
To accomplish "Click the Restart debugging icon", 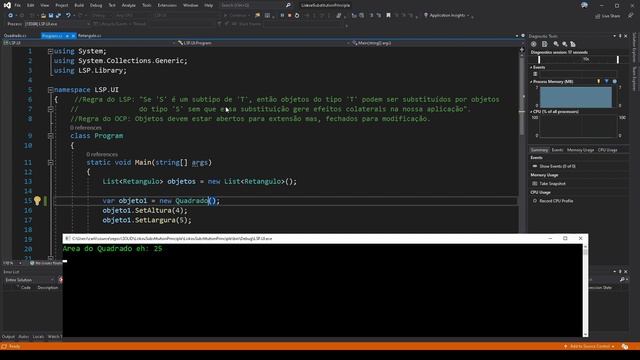I will (x=297, y=16).
